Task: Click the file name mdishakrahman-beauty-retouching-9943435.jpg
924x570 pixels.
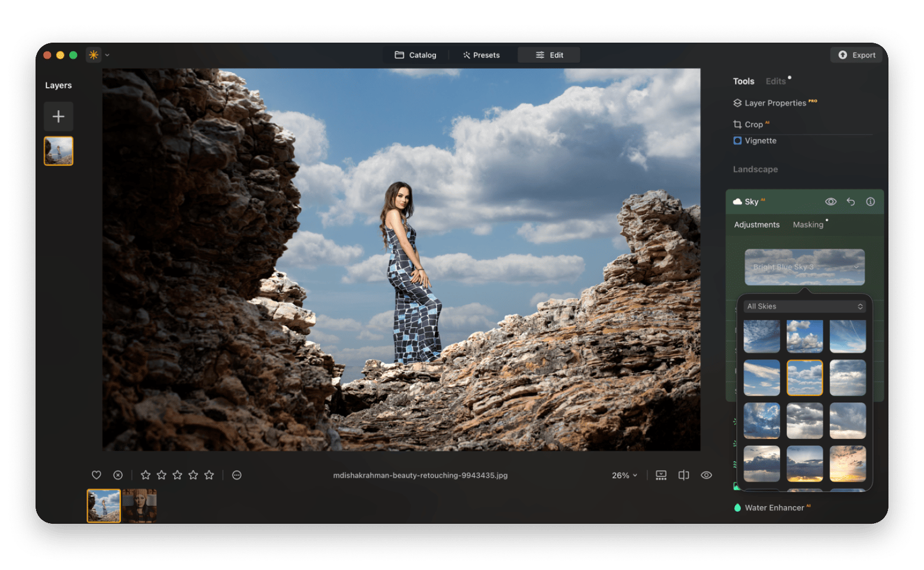Action: tap(420, 475)
